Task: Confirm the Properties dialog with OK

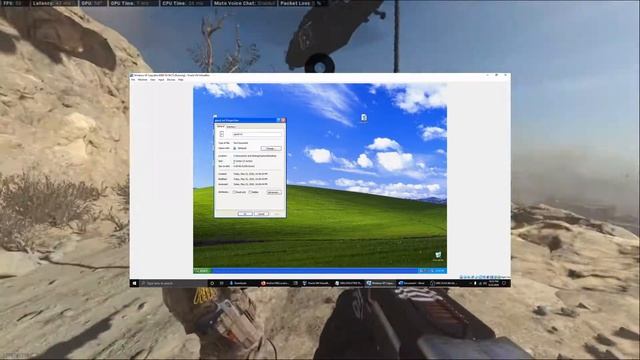Action: tap(245, 213)
